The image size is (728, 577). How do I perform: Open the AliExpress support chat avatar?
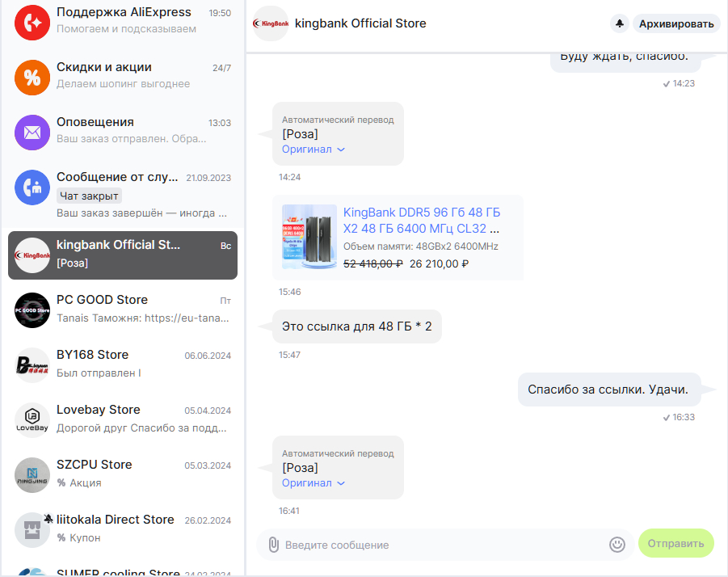pyautogui.click(x=32, y=23)
